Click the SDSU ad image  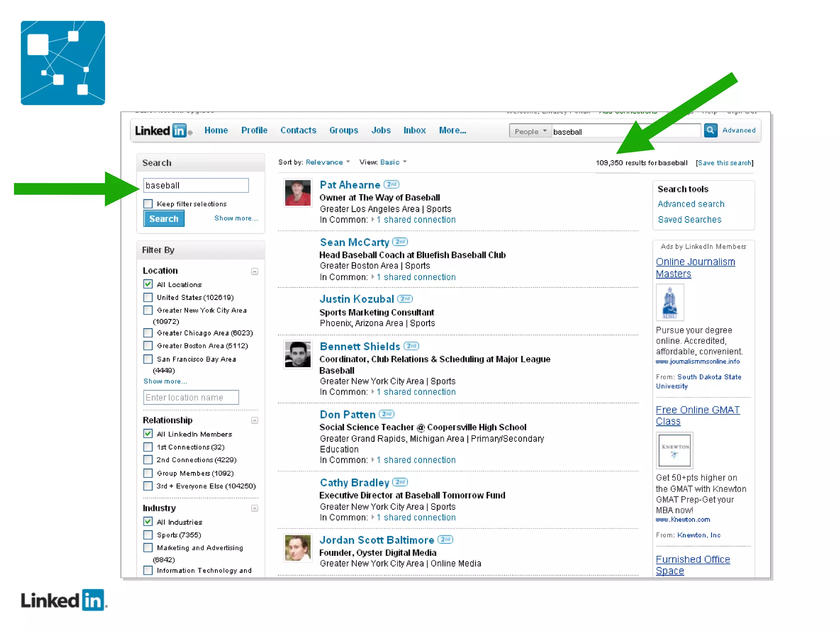670,303
